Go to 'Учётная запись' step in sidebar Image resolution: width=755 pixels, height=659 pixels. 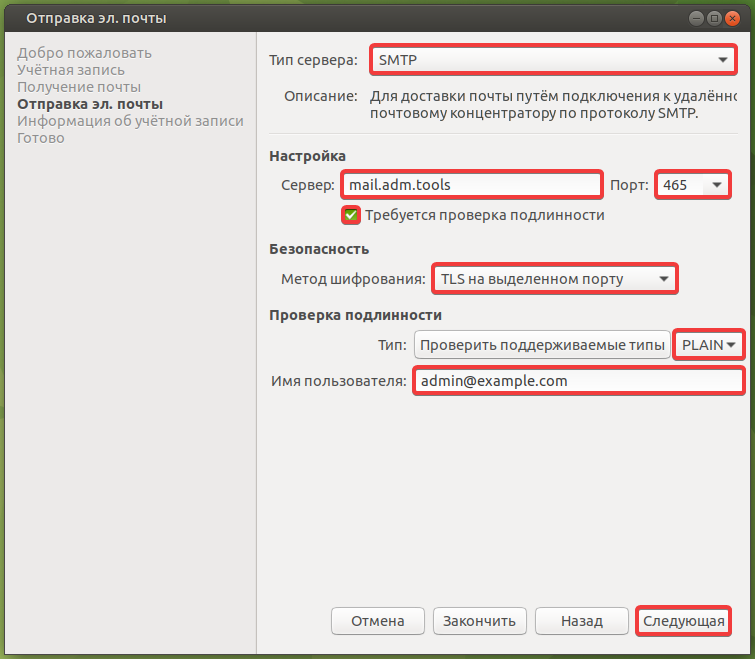(71, 70)
